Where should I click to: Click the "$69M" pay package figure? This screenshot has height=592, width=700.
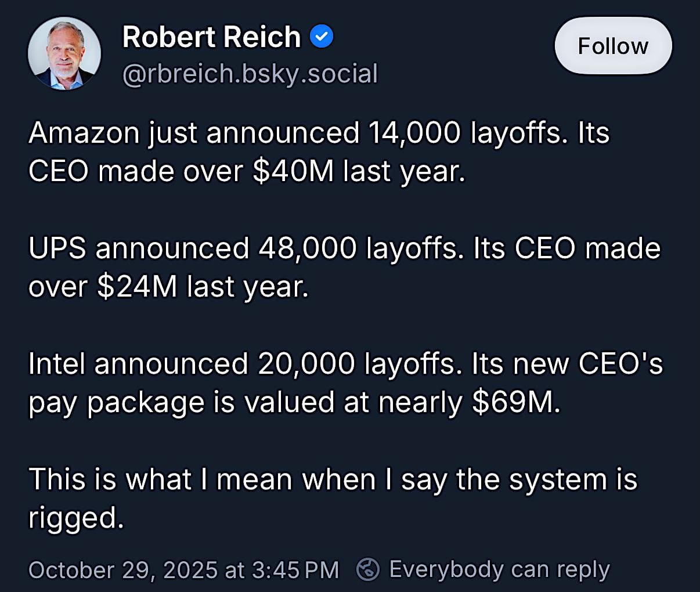click(515, 402)
